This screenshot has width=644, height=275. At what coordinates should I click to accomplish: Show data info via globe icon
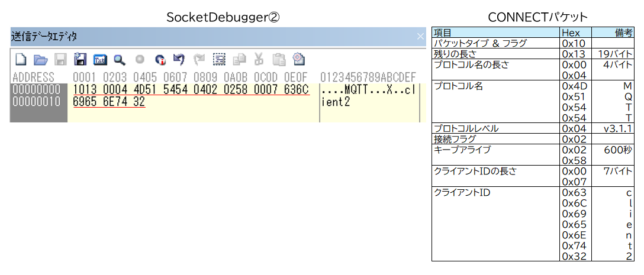(160, 60)
